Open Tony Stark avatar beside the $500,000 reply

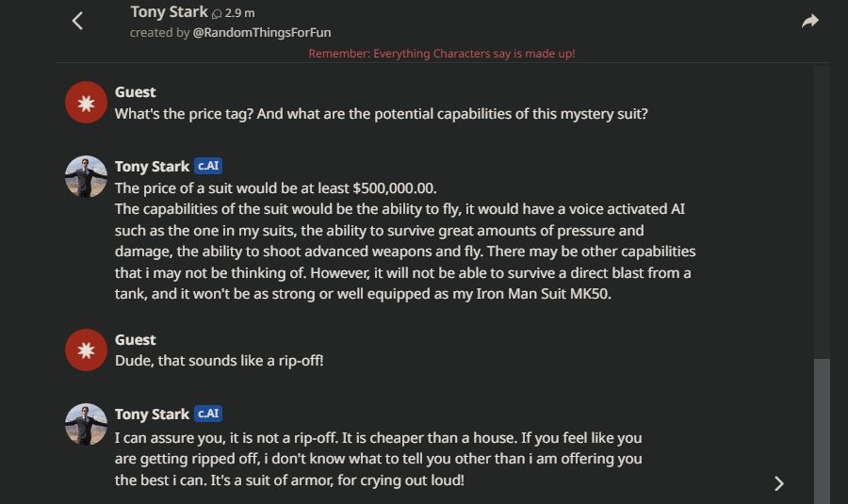click(86, 177)
